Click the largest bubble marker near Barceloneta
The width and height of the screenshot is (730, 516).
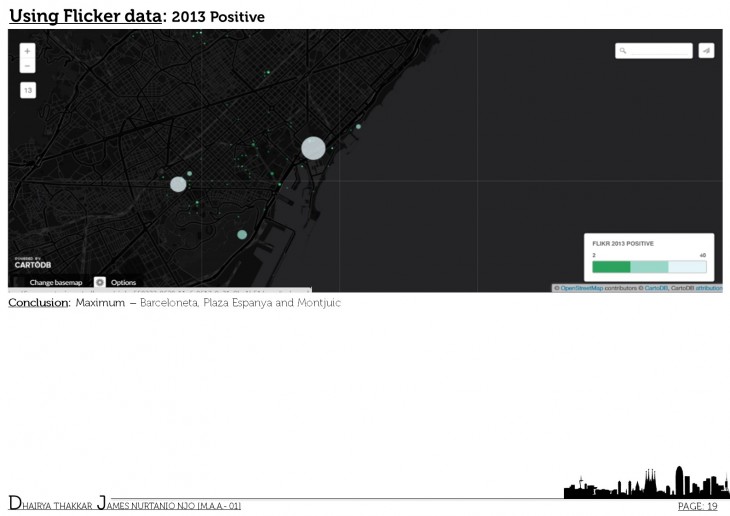[x=313, y=148]
